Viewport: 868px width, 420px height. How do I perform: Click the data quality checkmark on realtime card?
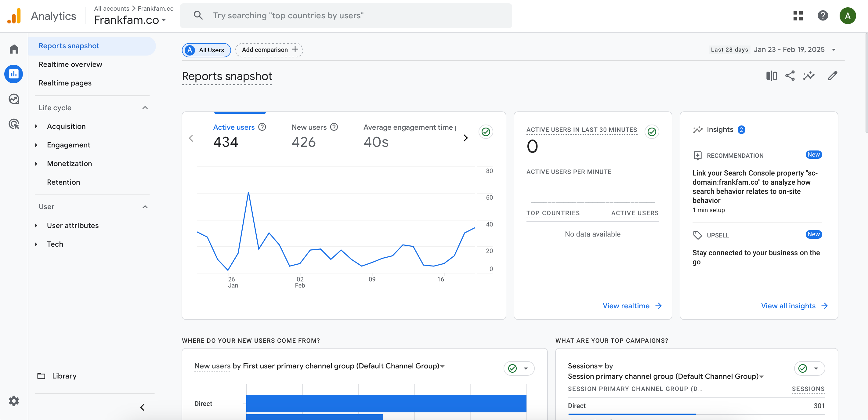[x=652, y=132]
